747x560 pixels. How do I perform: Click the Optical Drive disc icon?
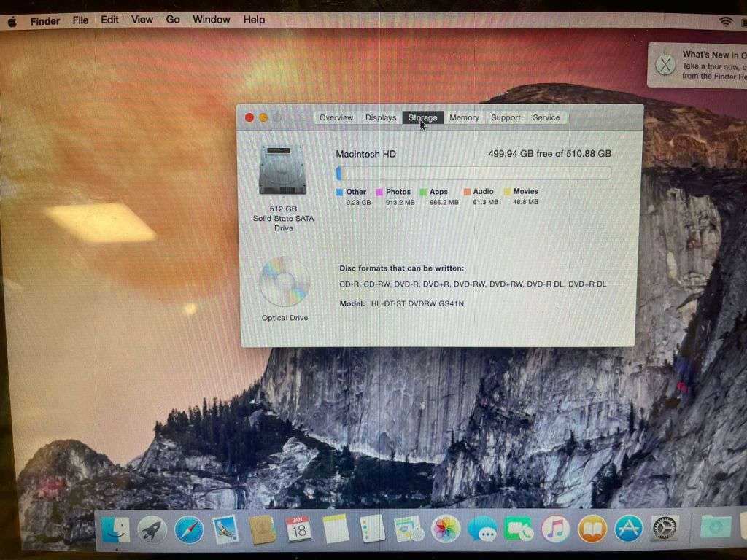point(284,282)
